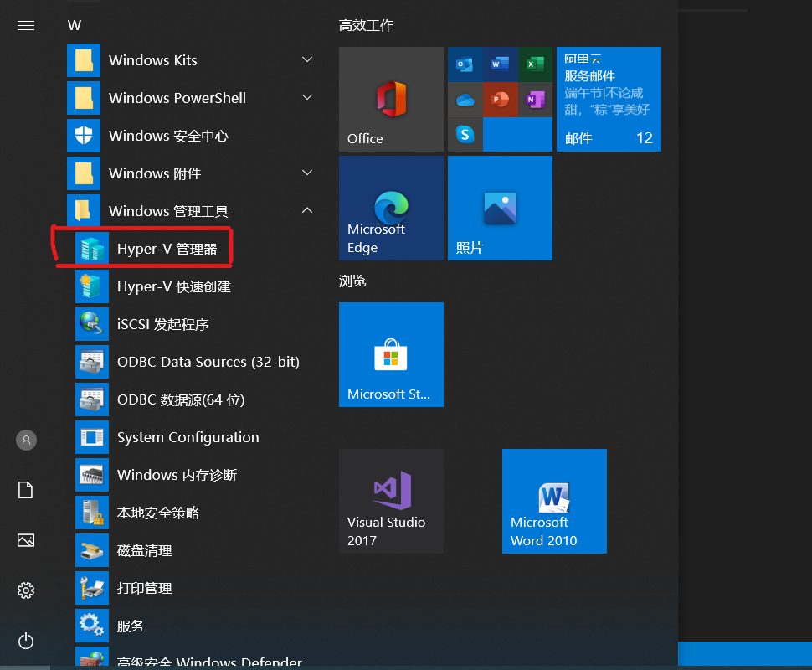Click the W letter index header
This screenshot has width=812, height=670.
pos(74,25)
